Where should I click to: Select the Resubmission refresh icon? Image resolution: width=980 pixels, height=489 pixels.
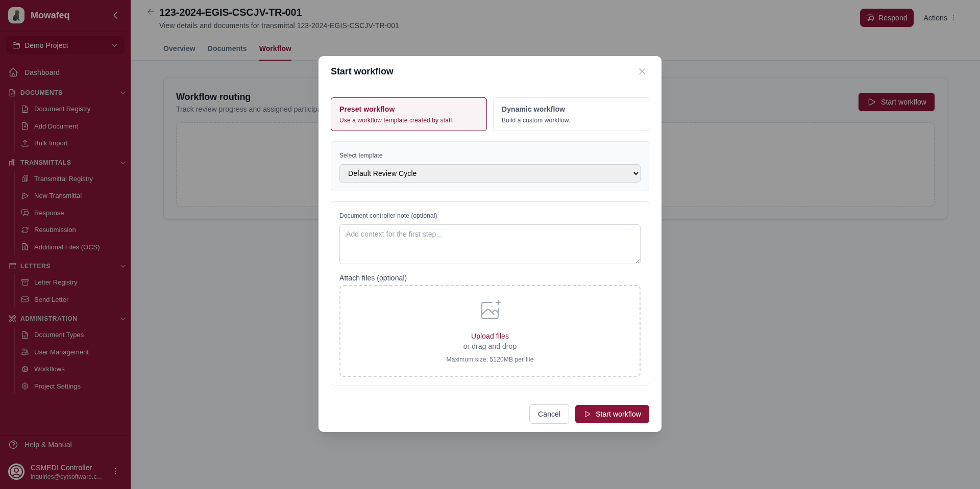pos(26,230)
